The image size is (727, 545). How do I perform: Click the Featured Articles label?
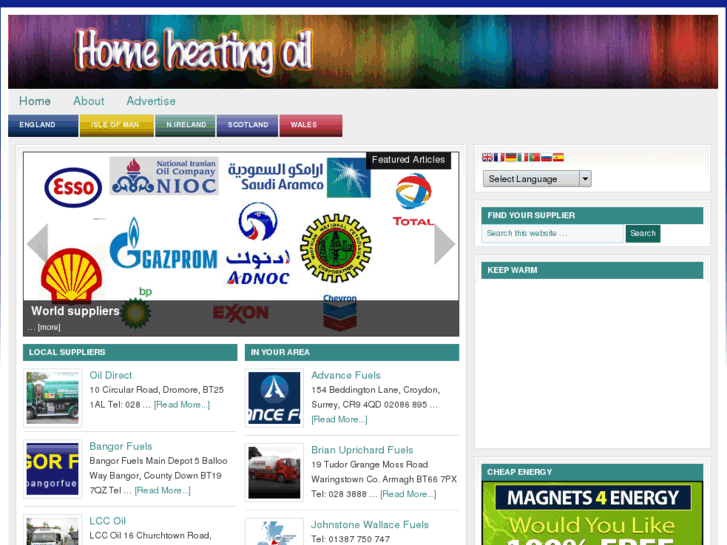(408, 160)
